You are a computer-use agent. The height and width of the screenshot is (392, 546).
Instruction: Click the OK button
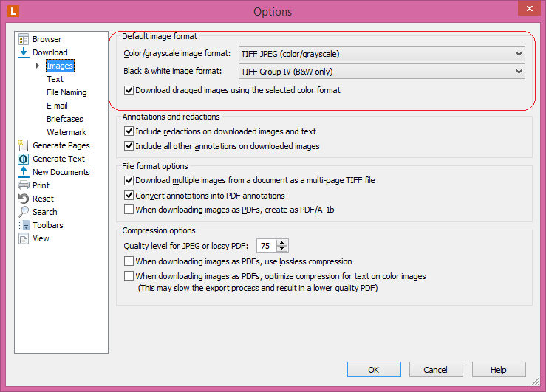[x=374, y=370]
